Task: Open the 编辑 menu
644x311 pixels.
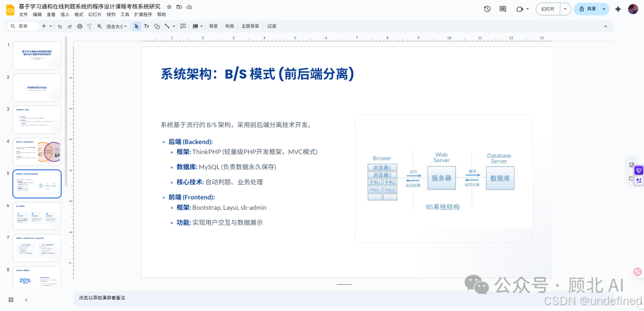Action: tap(37, 15)
